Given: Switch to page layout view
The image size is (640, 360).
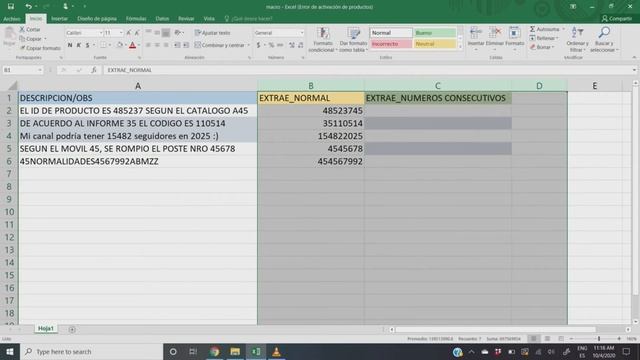Looking at the screenshot, I should click(547, 339).
